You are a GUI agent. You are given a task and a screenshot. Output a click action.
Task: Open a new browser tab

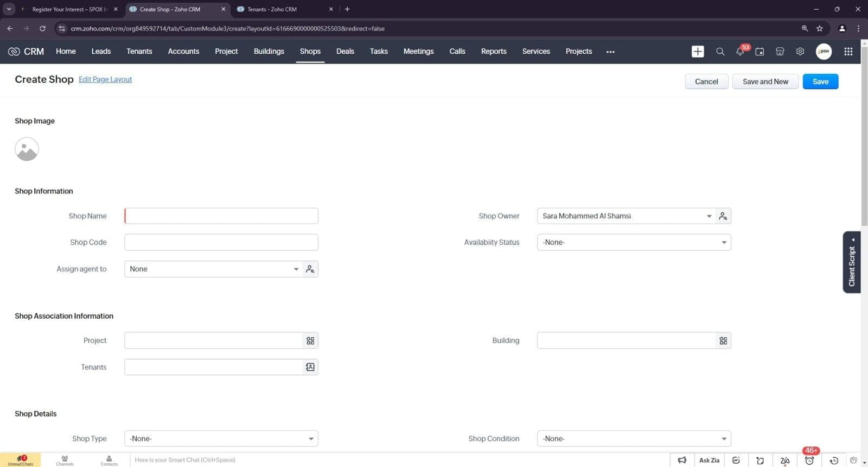tap(347, 9)
